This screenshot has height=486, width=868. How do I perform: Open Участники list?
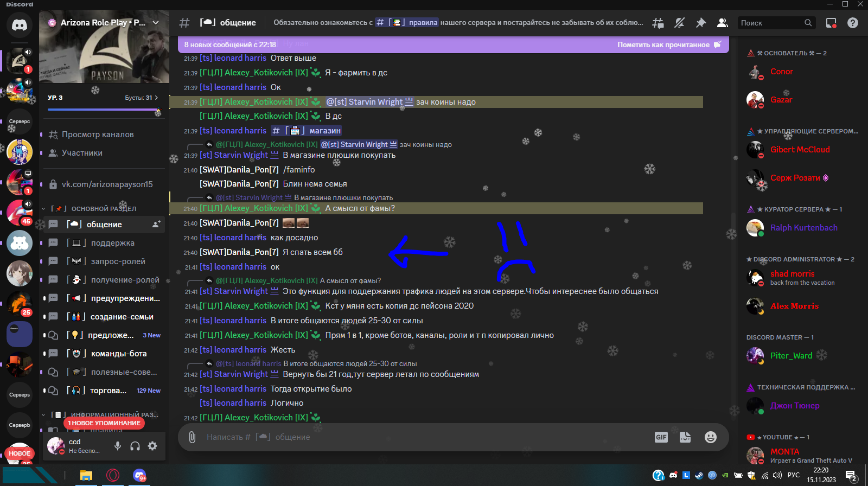click(103, 153)
